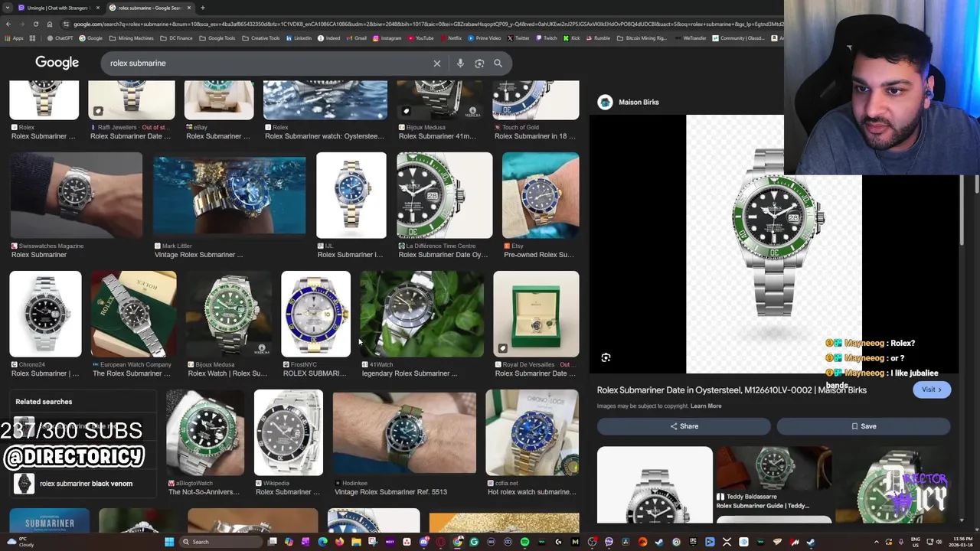The height and width of the screenshot is (551, 980).
Task: Open Windows Start menu
Action: [169, 542]
